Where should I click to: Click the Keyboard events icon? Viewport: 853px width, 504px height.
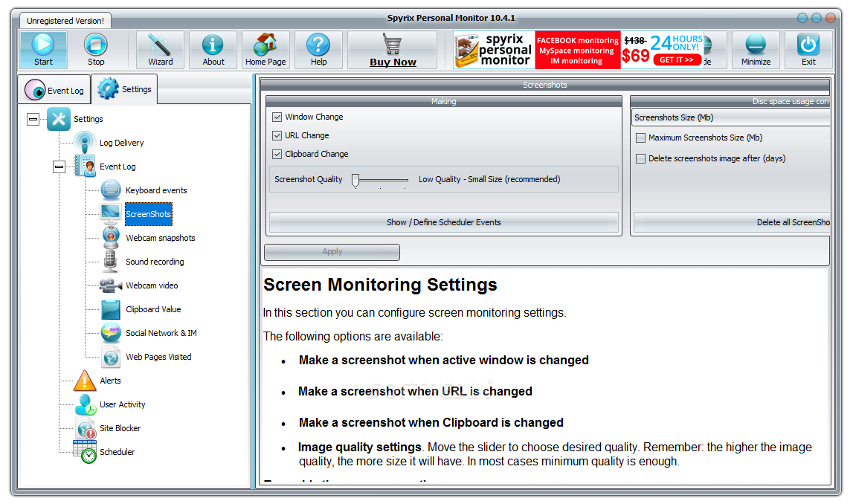click(111, 190)
